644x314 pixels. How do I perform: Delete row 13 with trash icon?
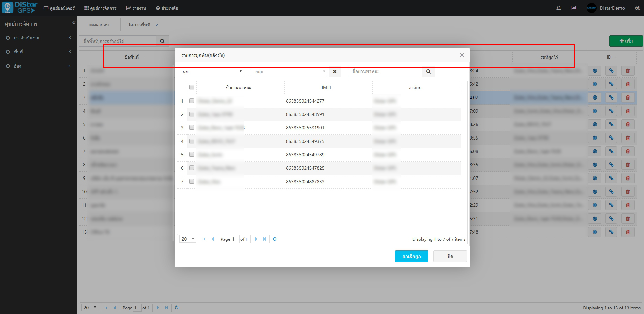pos(628,232)
